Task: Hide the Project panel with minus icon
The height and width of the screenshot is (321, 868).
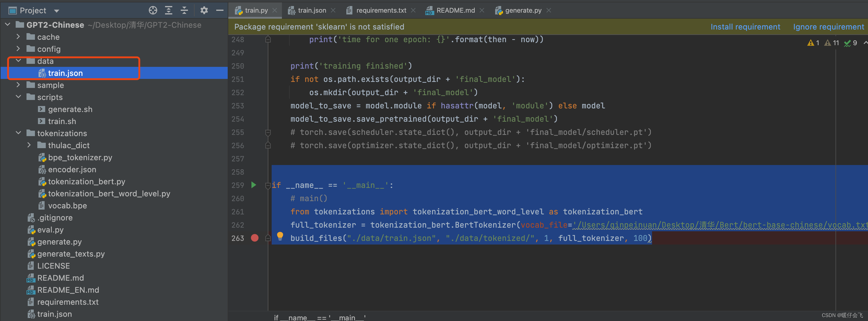Action: (x=220, y=11)
